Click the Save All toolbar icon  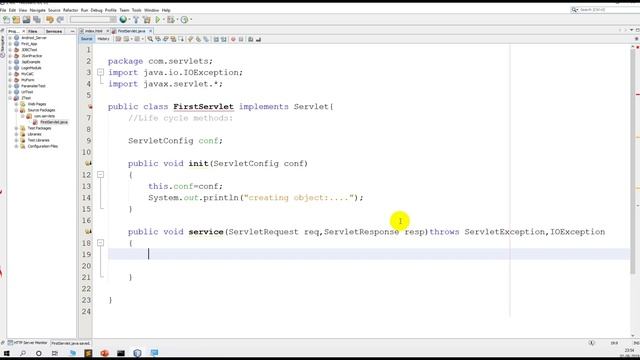pos(37,20)
